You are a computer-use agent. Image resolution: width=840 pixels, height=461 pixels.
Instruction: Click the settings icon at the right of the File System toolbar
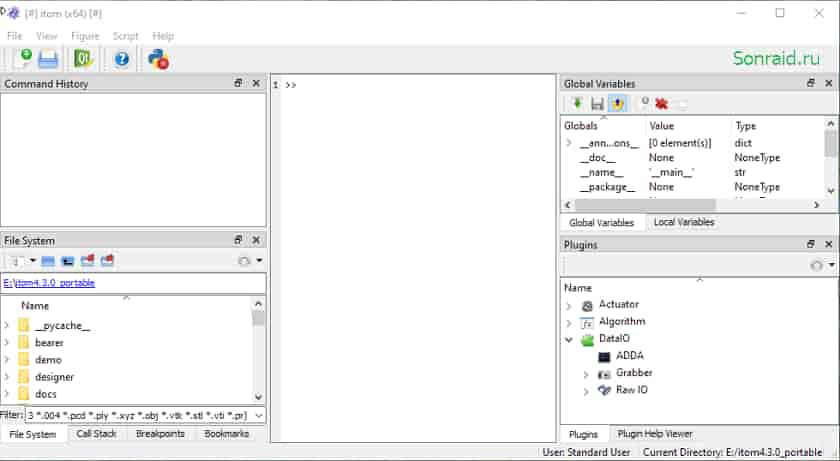244,261
